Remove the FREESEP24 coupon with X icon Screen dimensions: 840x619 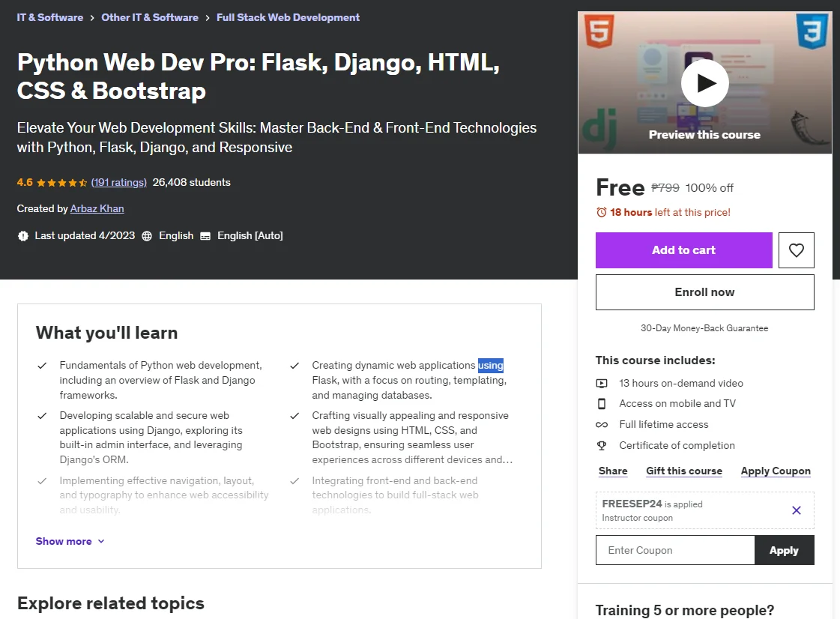pos(796,510)
